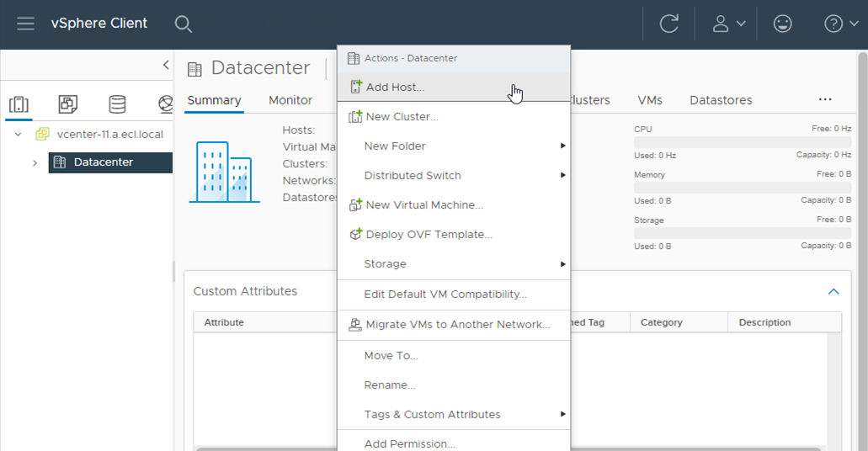Switch to VMs and Templates inventory view

67,104
